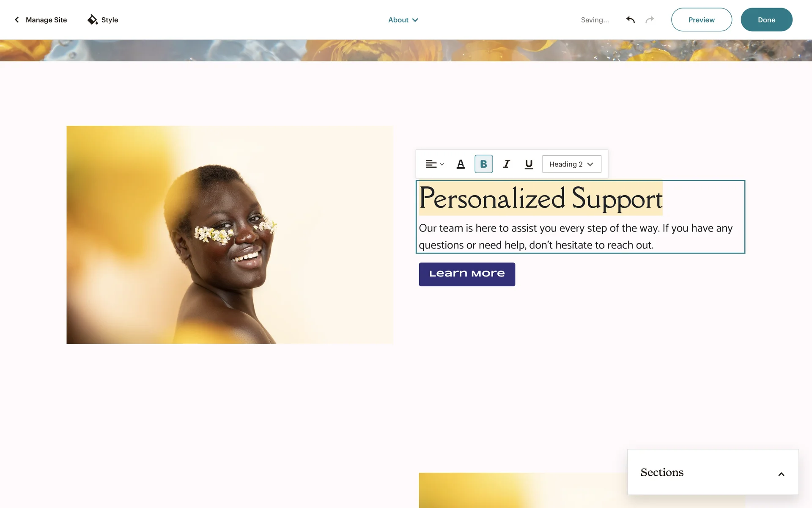This screenshot has width=812, height=508.
Task: Toggle underline formatting
Action: (529, 164)
